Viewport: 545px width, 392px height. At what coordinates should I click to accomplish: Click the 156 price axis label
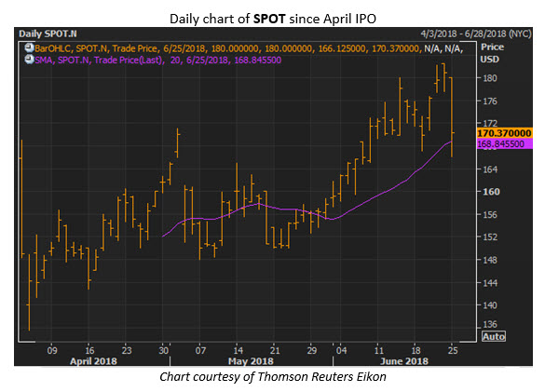(490, 214)
